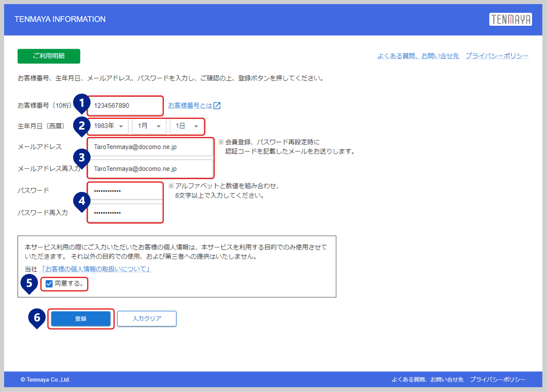547x392 pixels.
Task: Open the birth month dropdown showing 1月
Action: pos(149,126)
